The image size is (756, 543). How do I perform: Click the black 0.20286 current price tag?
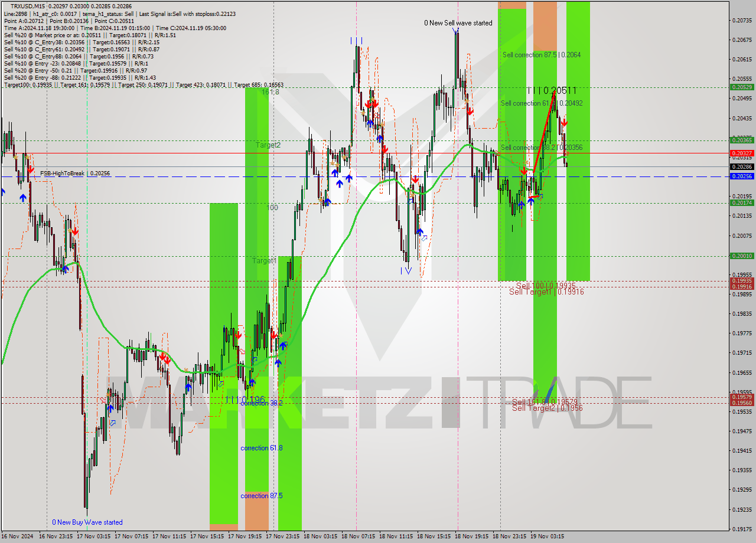[x=742, y=166]
